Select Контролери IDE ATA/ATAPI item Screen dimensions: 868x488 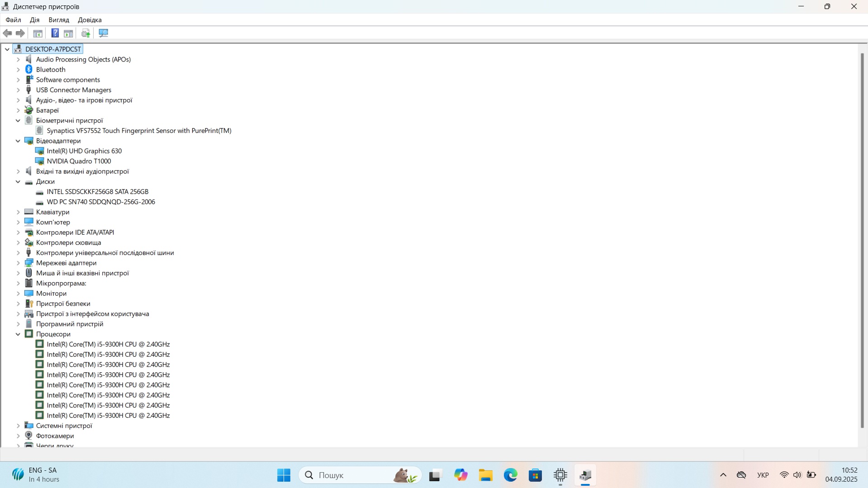click(x=75, y=232)
